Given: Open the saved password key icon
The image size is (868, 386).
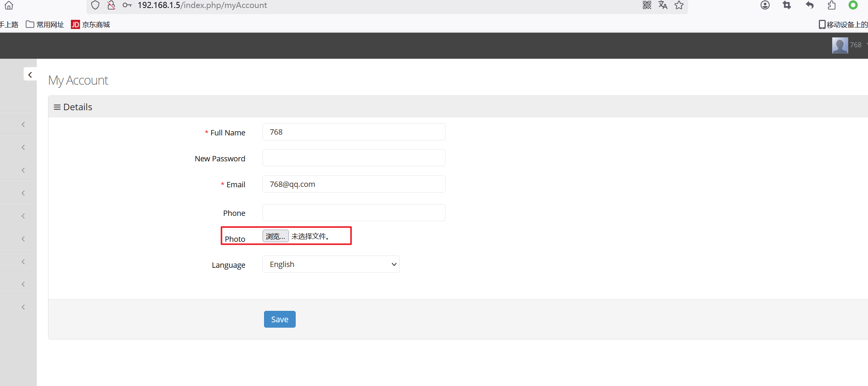Looking at the screenshot, I should [127, 5].
